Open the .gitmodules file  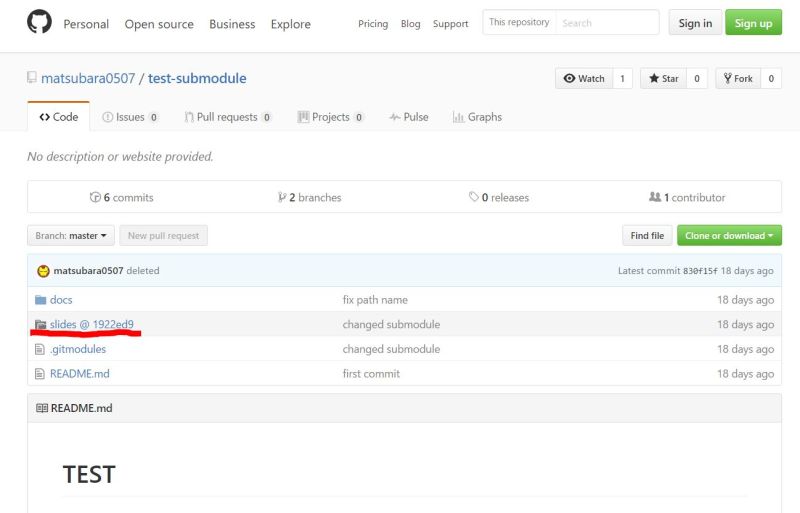click(78, 349)
